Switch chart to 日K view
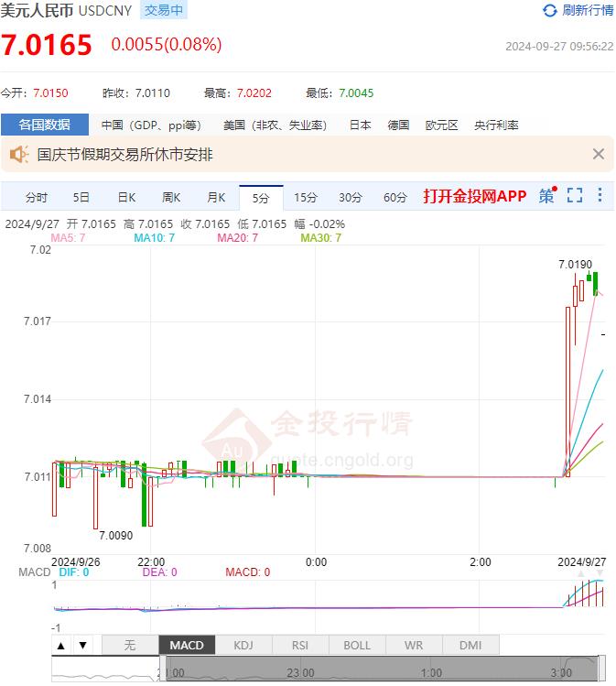 (127, 197)
